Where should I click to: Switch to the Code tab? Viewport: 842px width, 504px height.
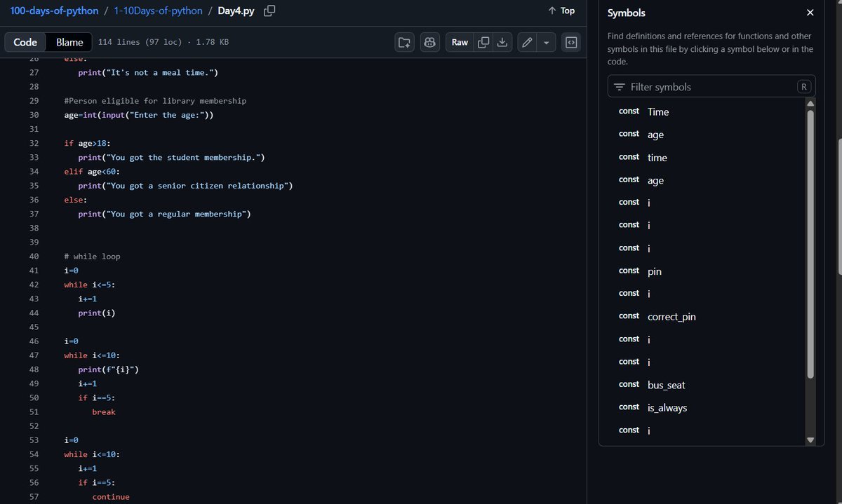click(25, 42)
